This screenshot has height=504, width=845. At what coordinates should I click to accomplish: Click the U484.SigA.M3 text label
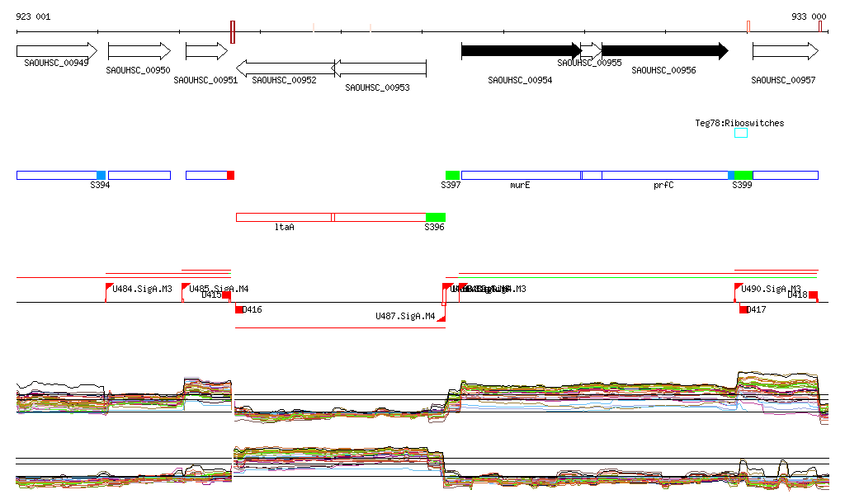pyautogui.click(x=142, y=290)
